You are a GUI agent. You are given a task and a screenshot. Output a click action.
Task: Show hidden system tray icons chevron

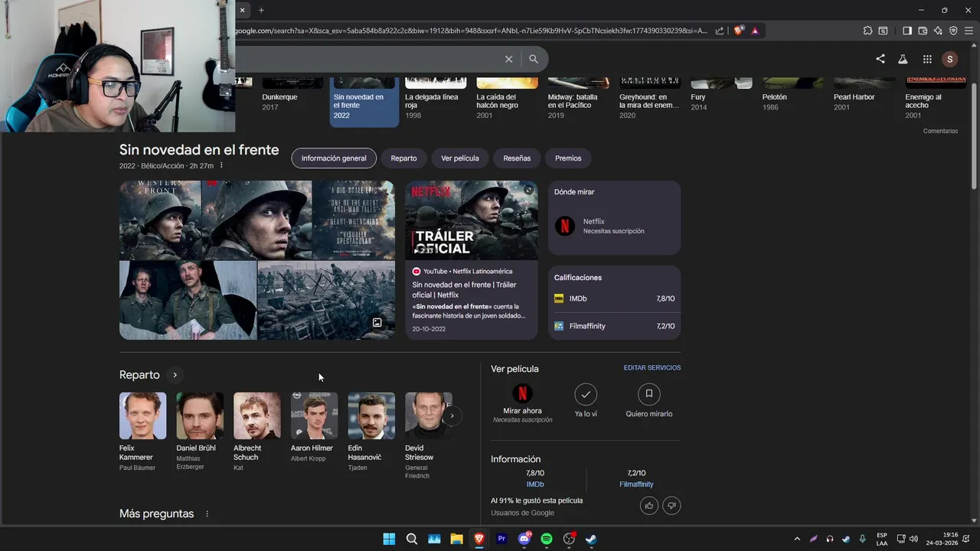click(x=797, y=539)
